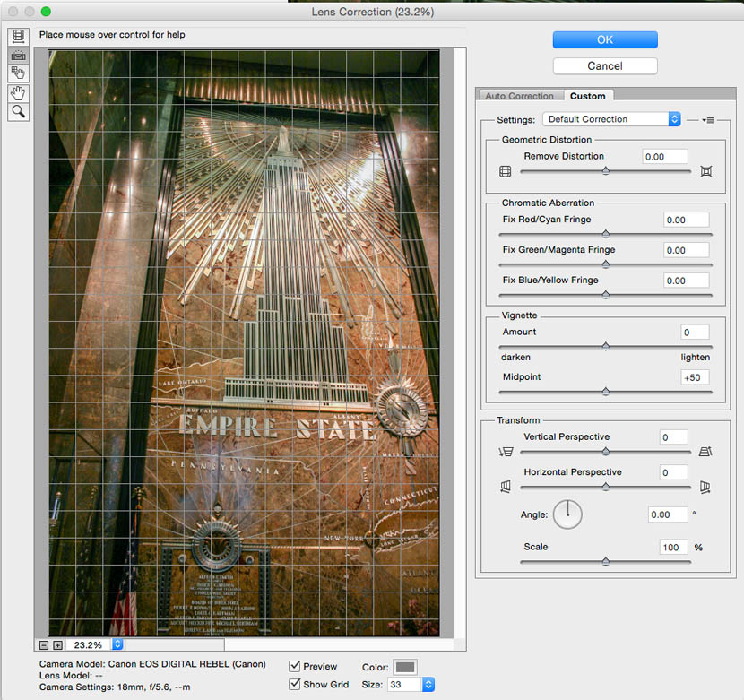Click the pincushion distortion icon
This screenshot has width=744, height=700.
click(706, 171)
